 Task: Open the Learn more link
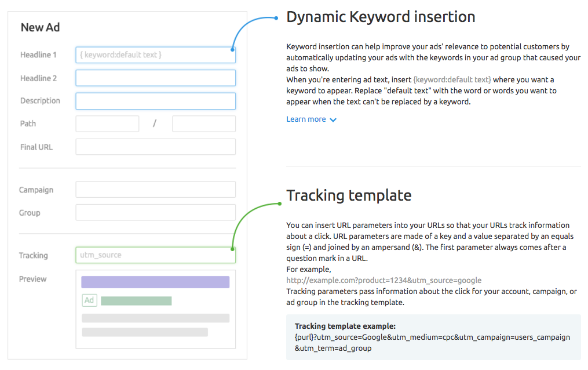click(306, 119)
